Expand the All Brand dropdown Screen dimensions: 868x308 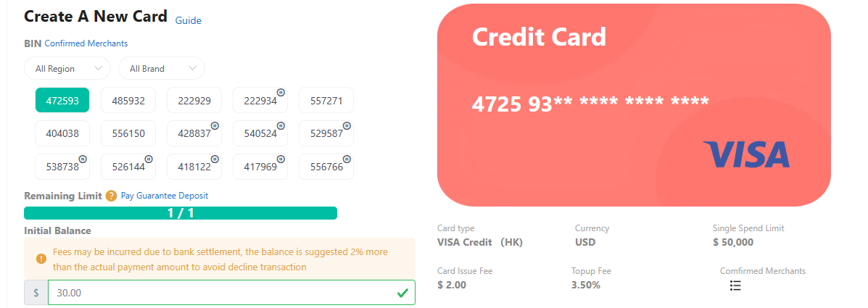tap(162, 68)
